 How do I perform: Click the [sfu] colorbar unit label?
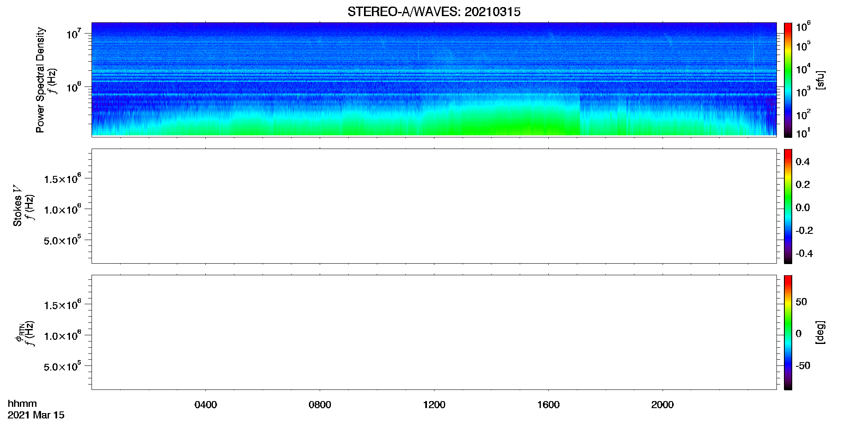pos(820,80)
